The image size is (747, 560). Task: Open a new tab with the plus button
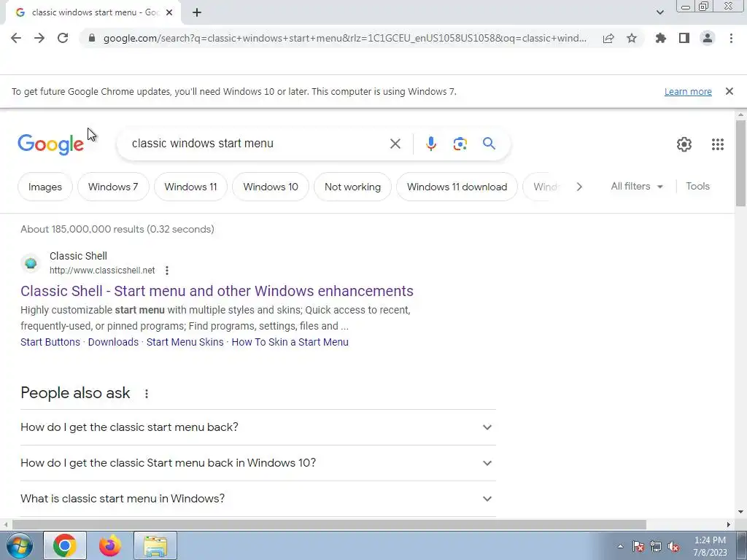click(x=197, y=13)
